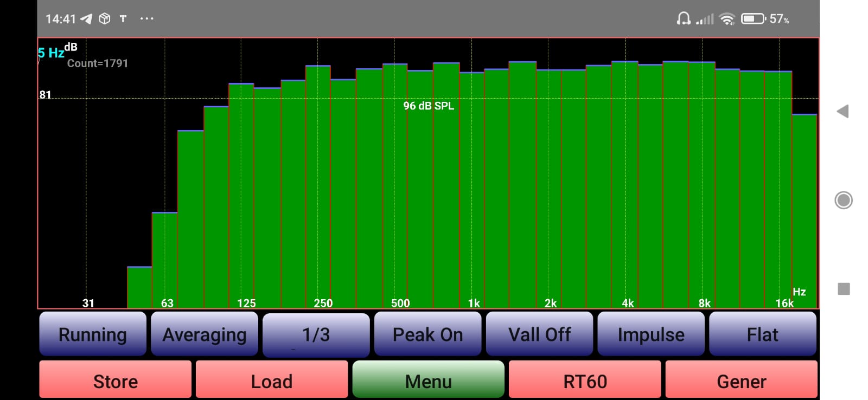Toggle the Running state button
The width and height of the screenshot is (868, 400).
pos(93,334)
